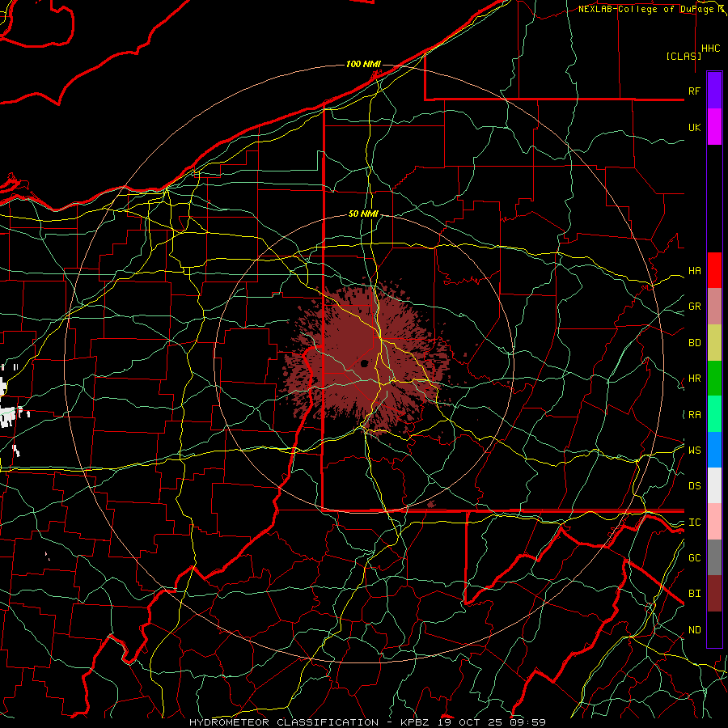Click the blue WS legend swatch
This screenshot has width=728, height=728.
[714, 450]
